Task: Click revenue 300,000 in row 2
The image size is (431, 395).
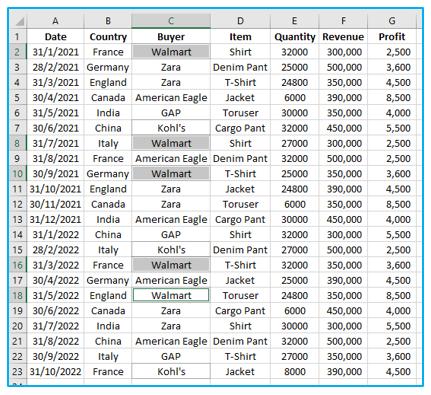Action: coord(343,52)
